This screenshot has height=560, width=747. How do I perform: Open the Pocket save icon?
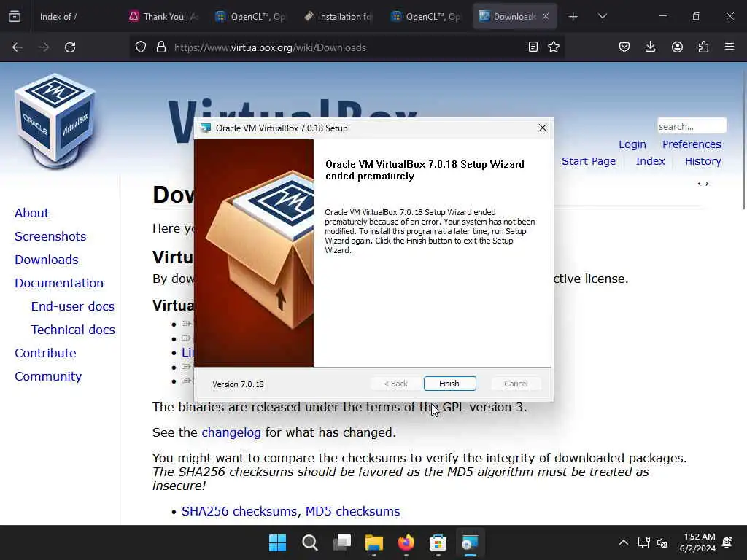(624, 47)
